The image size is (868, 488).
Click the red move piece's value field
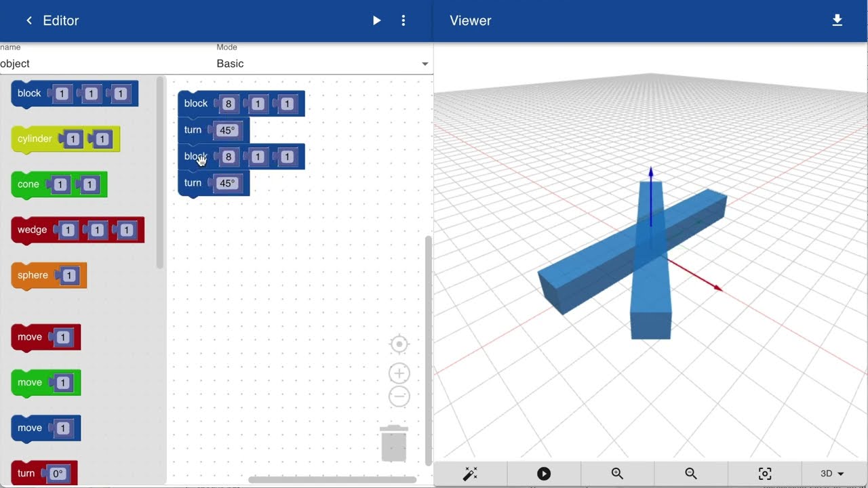(63, 338)
